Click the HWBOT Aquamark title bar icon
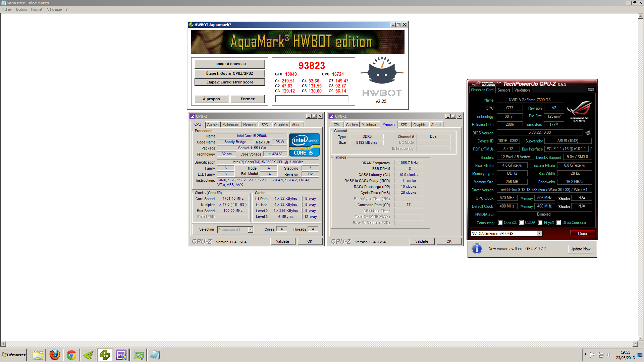The image size is (644, 362). [191, 24]
